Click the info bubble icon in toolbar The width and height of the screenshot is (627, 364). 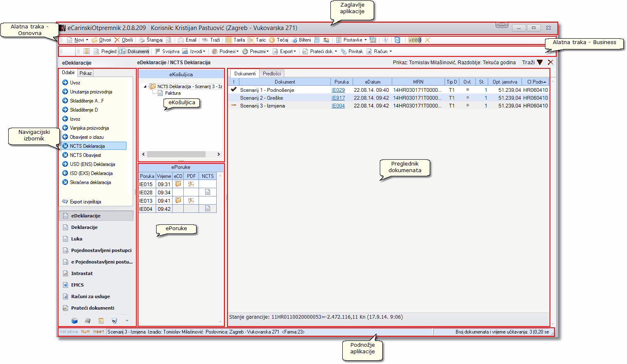click(x=385, y=40)
